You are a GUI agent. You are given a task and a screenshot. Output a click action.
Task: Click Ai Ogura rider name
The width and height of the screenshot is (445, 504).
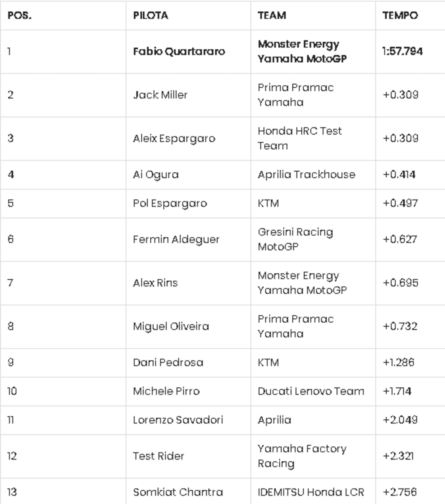pyautogui.click(x=156, y=175)
